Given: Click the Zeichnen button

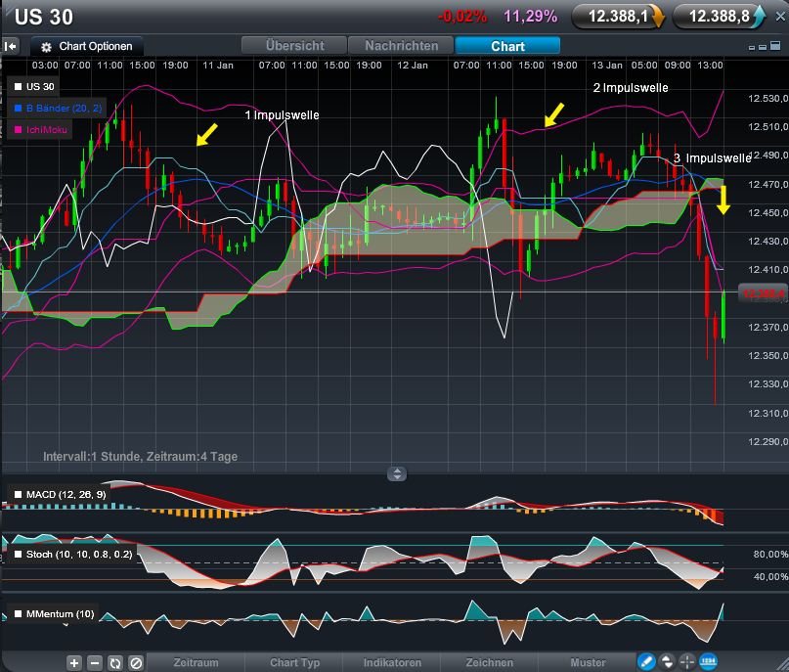Looking at the screenshot, I should click(489, 662).
